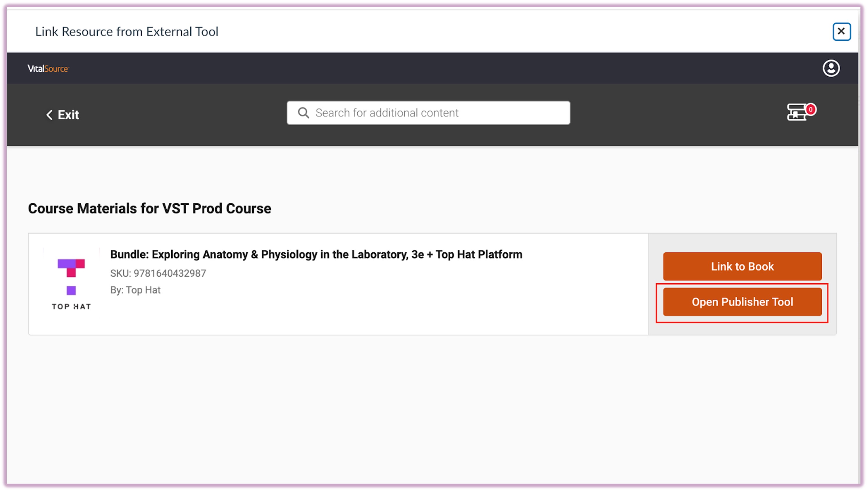This screenshot has width=868, height=491.
Task: Close the Link Resource dialog
Action: coord(841,31)
